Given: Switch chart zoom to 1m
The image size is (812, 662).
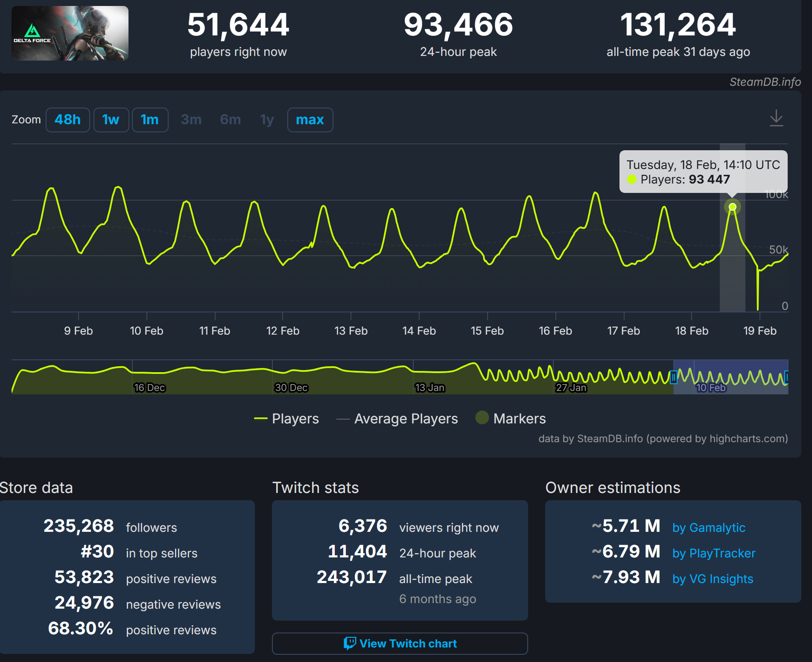Looking at the screenshot, I should coord(150,120).
